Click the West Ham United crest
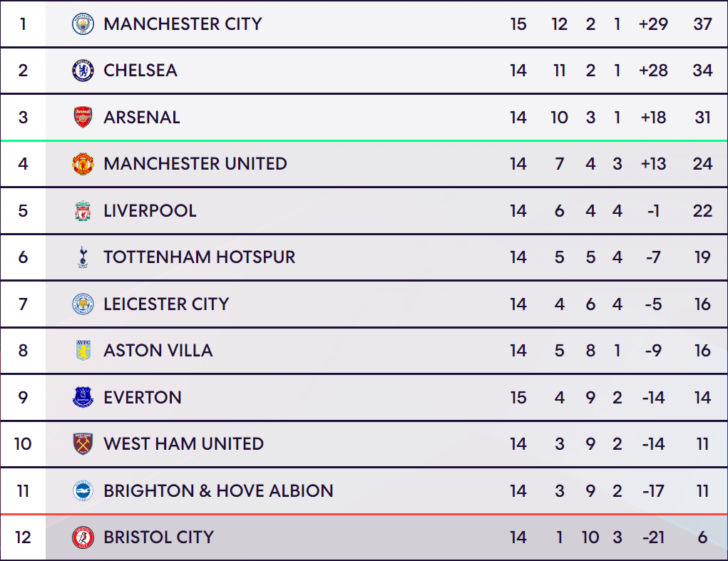 point(83,443)
